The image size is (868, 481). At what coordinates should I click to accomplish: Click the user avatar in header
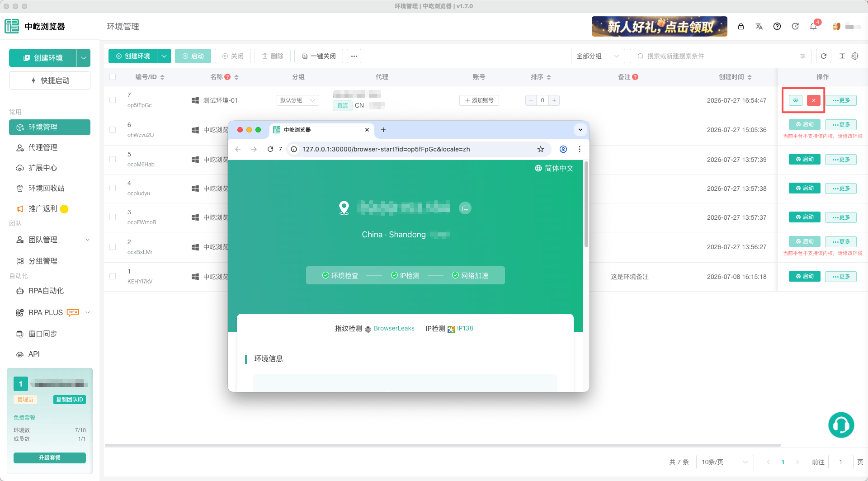coord(836,26)
